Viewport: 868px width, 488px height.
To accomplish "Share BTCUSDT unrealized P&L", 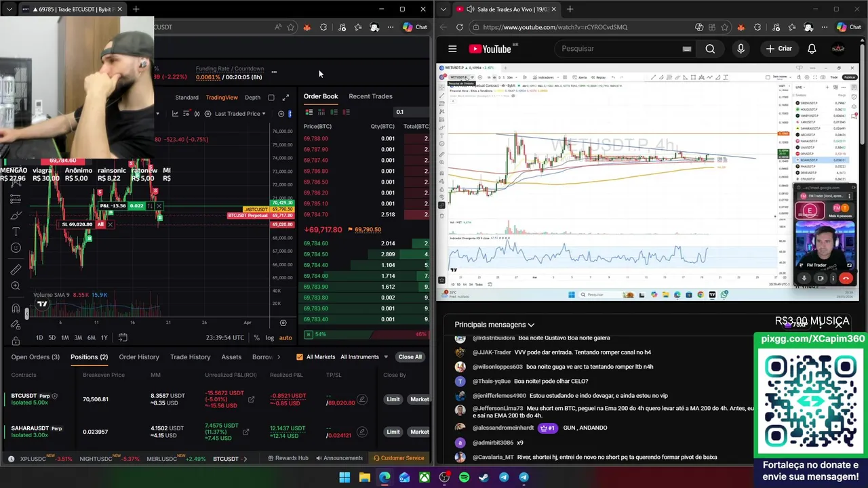I will 251,399.
